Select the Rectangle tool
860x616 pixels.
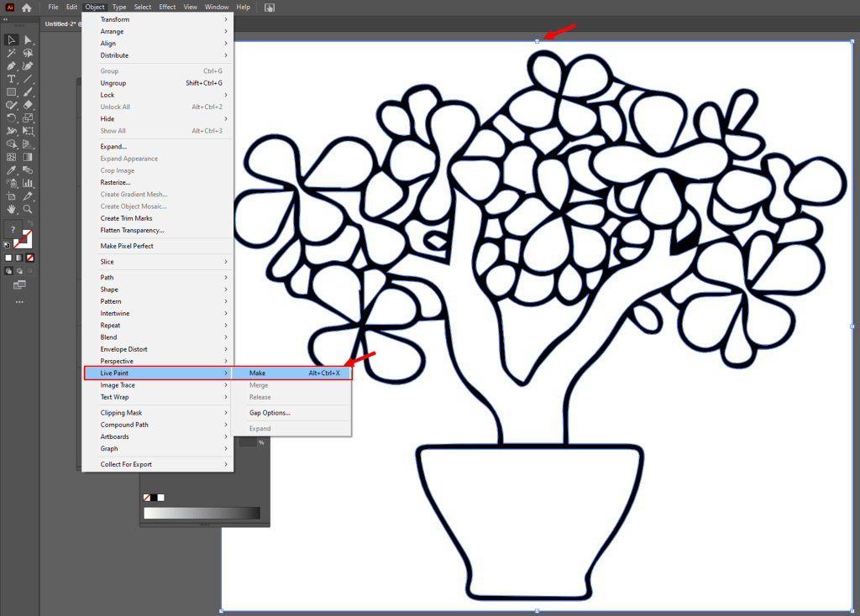click(x=12, y=92)
